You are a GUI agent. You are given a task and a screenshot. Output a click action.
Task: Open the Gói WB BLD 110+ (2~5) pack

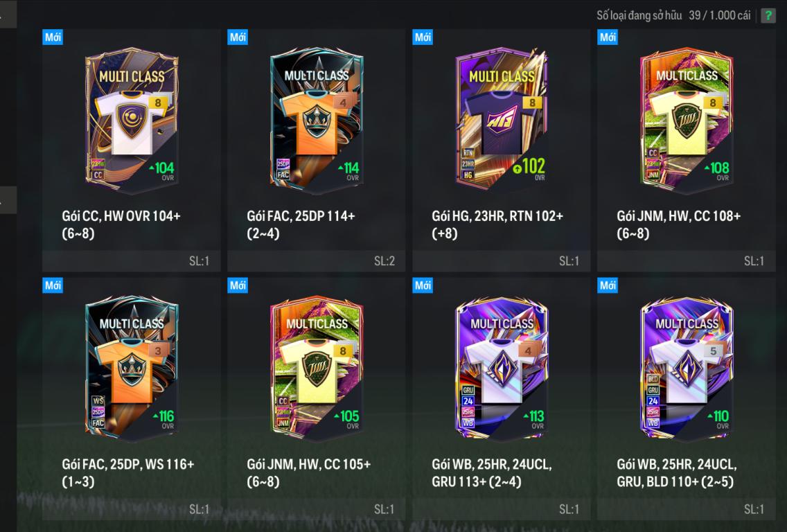pos(686,398)
